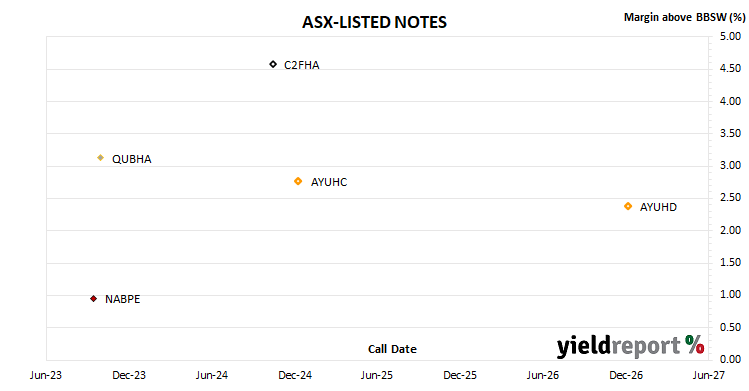Select the C2FHA data label

pos(301,65)
